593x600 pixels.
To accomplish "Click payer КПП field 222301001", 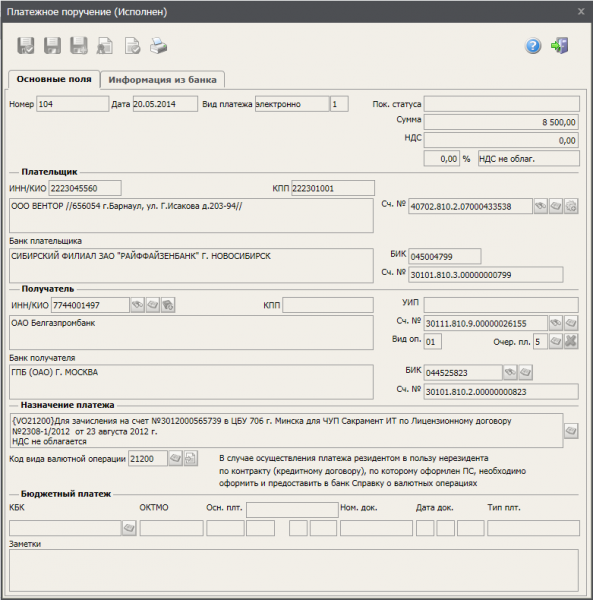I will point(333,188).
